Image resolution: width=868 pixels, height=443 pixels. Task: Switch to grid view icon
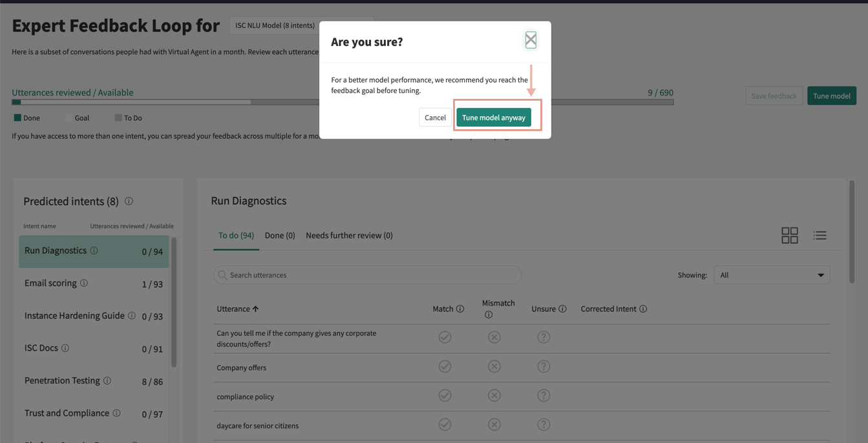tap(789, 235)
